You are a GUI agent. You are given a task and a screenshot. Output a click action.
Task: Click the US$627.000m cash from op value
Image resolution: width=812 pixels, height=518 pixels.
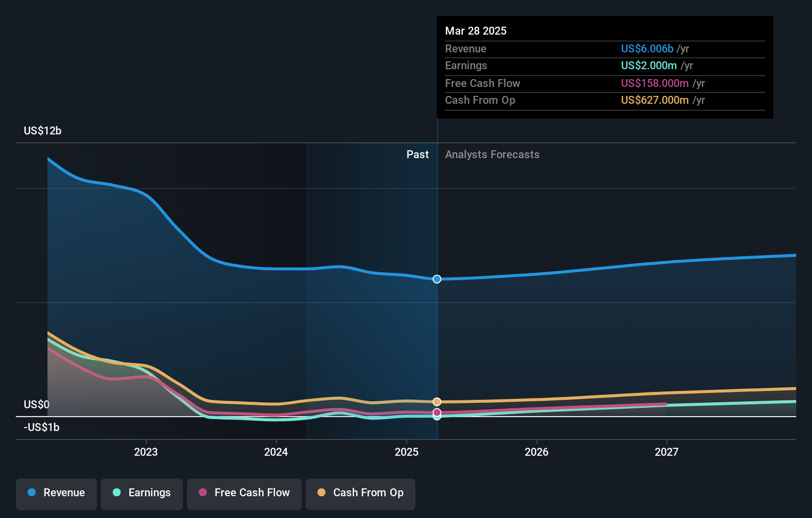coord(655,100)
